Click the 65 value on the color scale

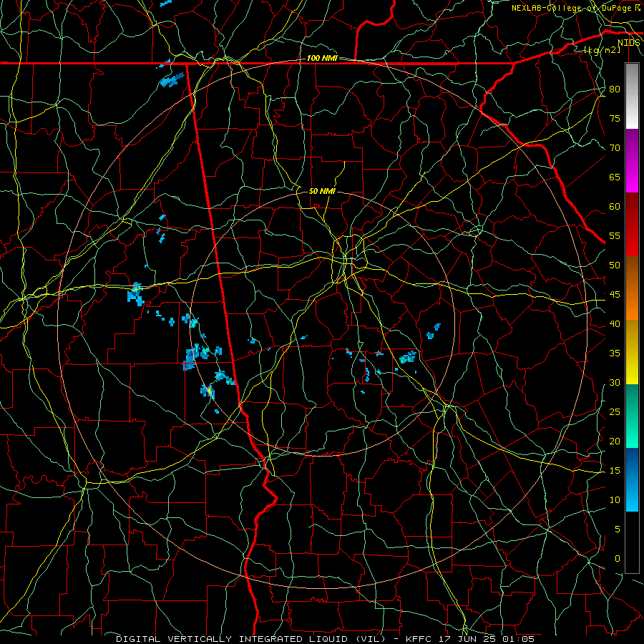pos(615,177)
